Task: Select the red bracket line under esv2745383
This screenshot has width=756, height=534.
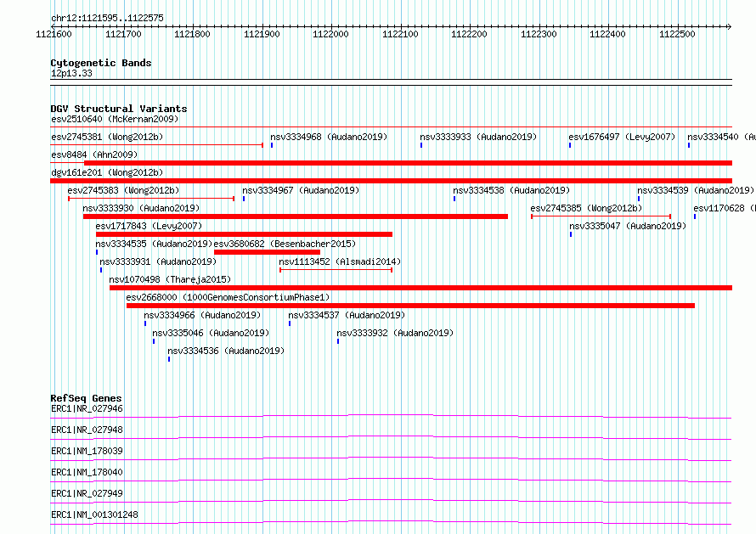Action: [151, 199]
